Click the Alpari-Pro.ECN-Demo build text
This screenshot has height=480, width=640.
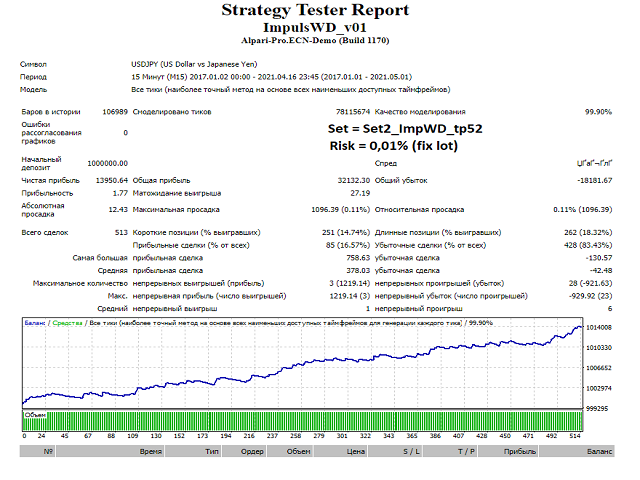coord(314,41)
